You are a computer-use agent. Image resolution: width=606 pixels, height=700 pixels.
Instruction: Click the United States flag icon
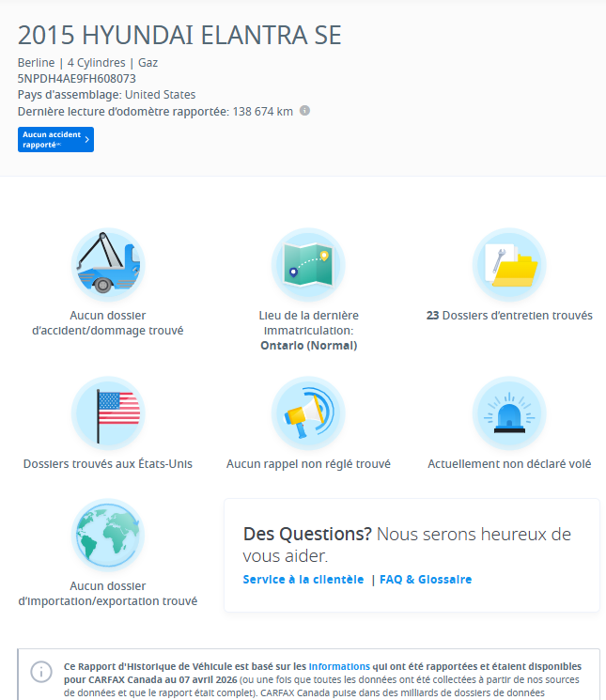[x=108, y=413]
